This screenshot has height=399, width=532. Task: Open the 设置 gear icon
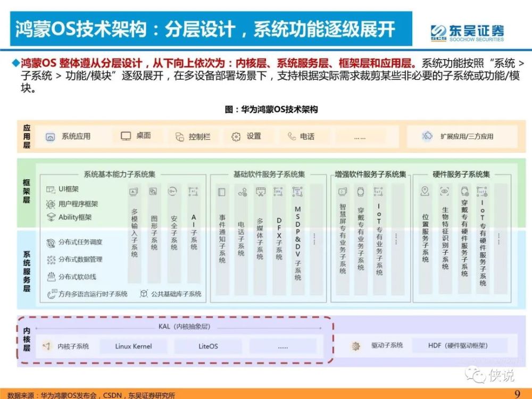pos(236,137)
